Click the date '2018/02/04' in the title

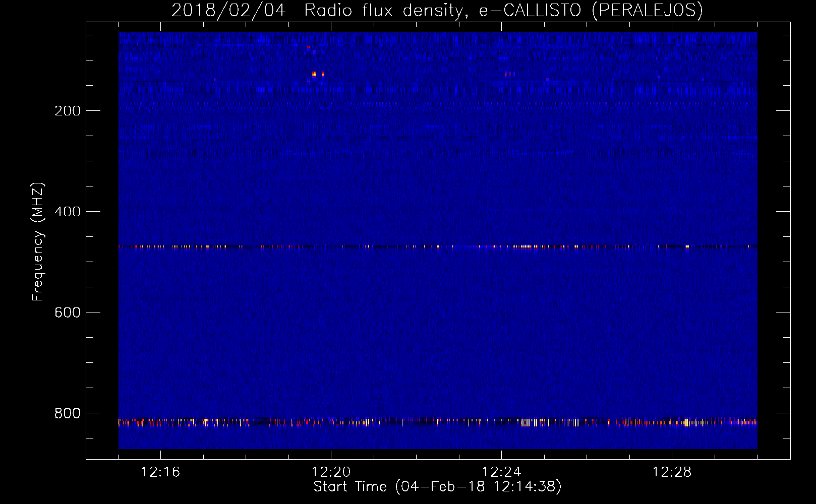point(228,10)
